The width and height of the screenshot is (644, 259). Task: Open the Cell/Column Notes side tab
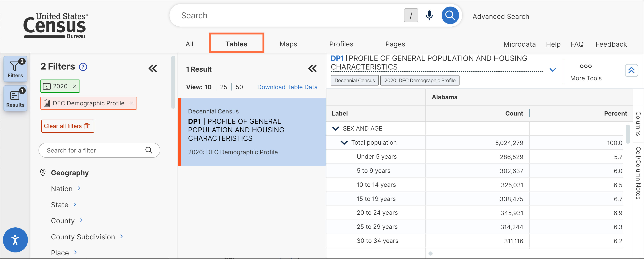tap(638, 173)
